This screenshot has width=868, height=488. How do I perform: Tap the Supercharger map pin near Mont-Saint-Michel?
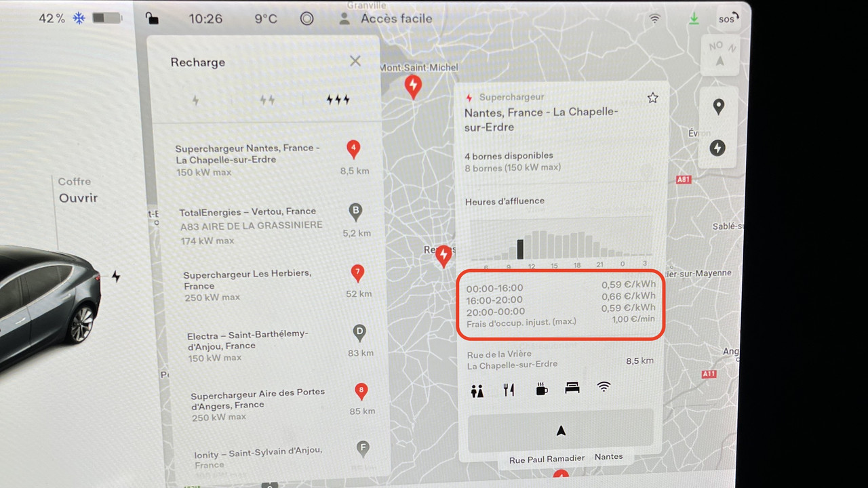(x=413, y=87)
